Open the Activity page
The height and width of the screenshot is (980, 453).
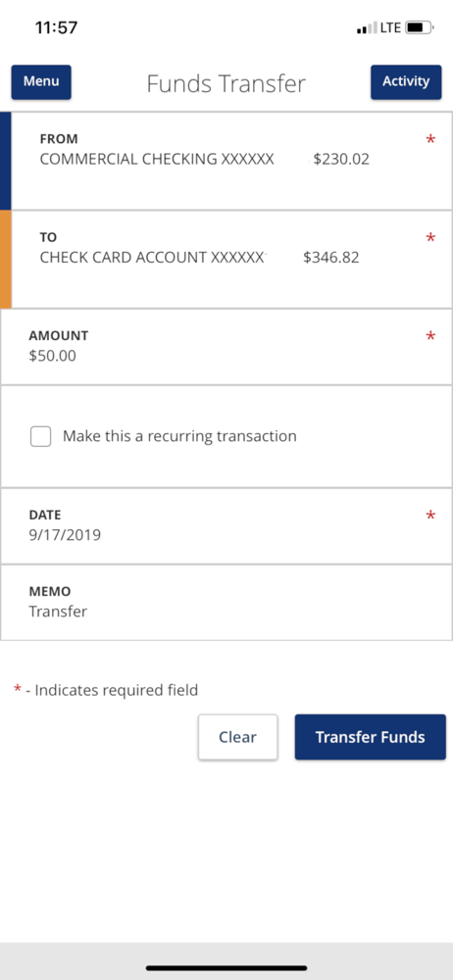(406, 82)
